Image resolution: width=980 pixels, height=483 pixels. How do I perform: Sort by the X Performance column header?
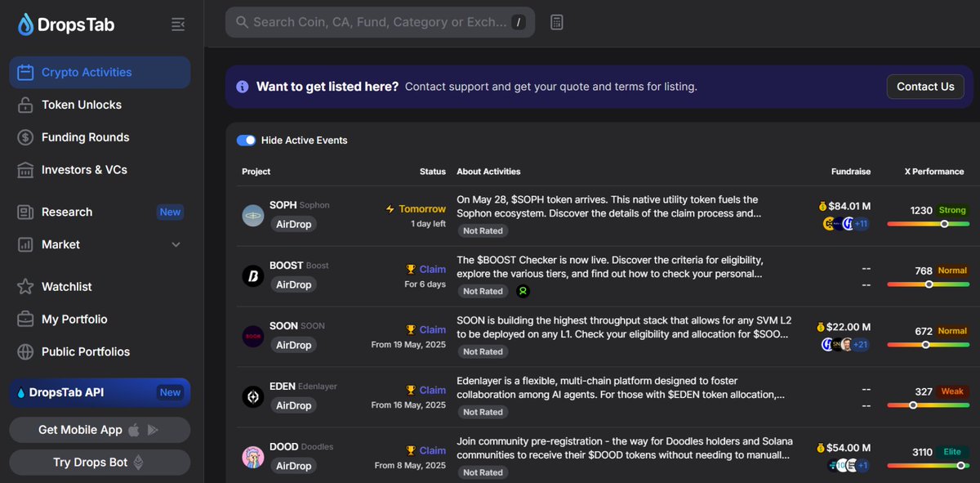pos(934,172)
